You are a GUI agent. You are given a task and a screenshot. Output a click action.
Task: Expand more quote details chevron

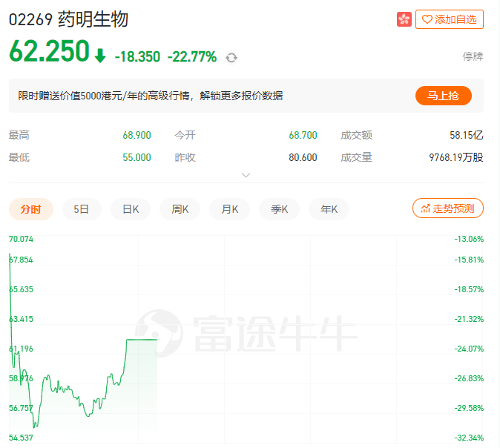pos(246,175)
